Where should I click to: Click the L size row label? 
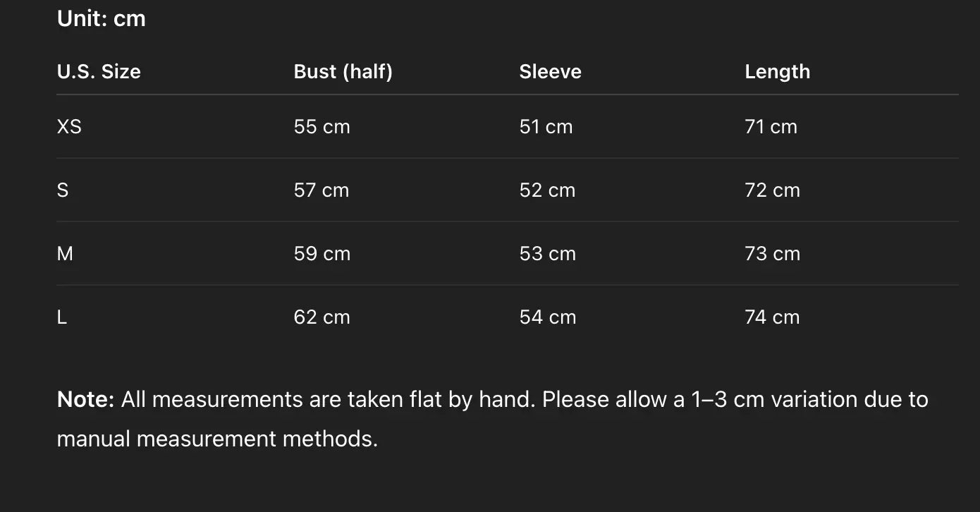pyautogui.click(x=62, y=317)
